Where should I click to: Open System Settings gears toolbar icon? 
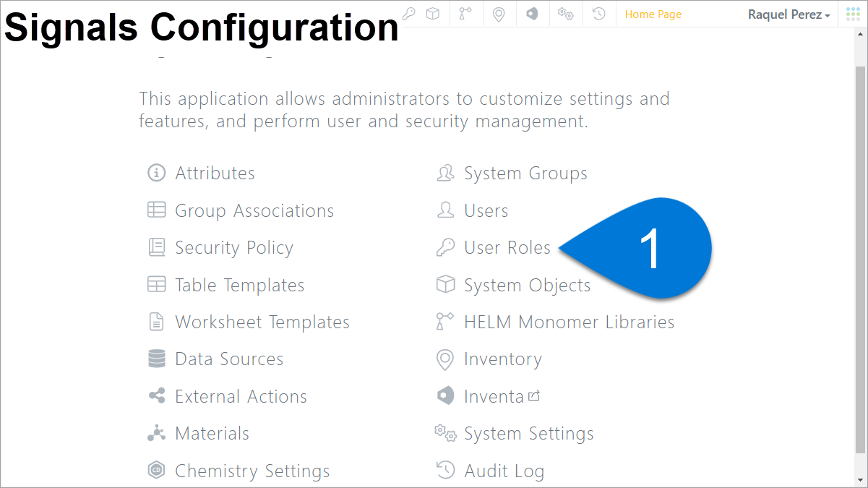click(566, 14)
